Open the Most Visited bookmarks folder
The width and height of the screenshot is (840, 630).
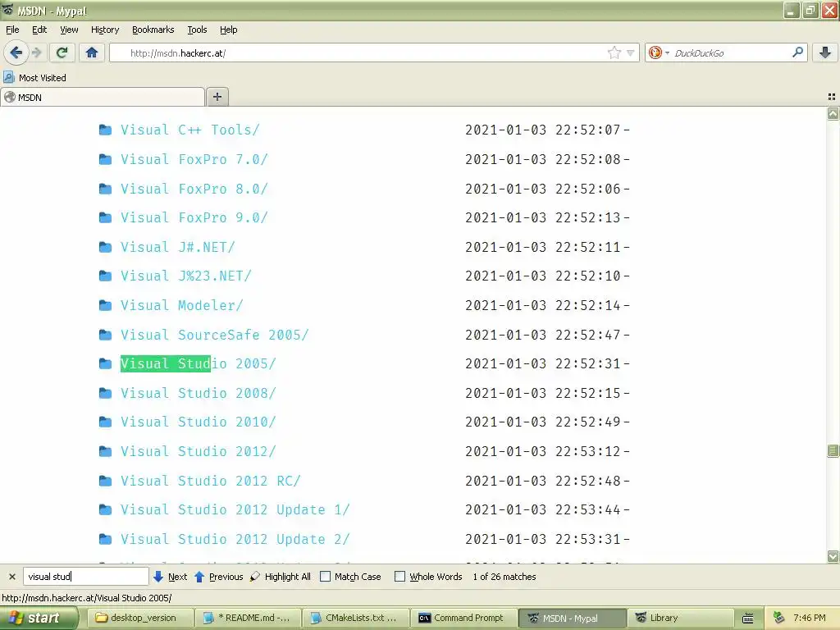click(34, 78)
